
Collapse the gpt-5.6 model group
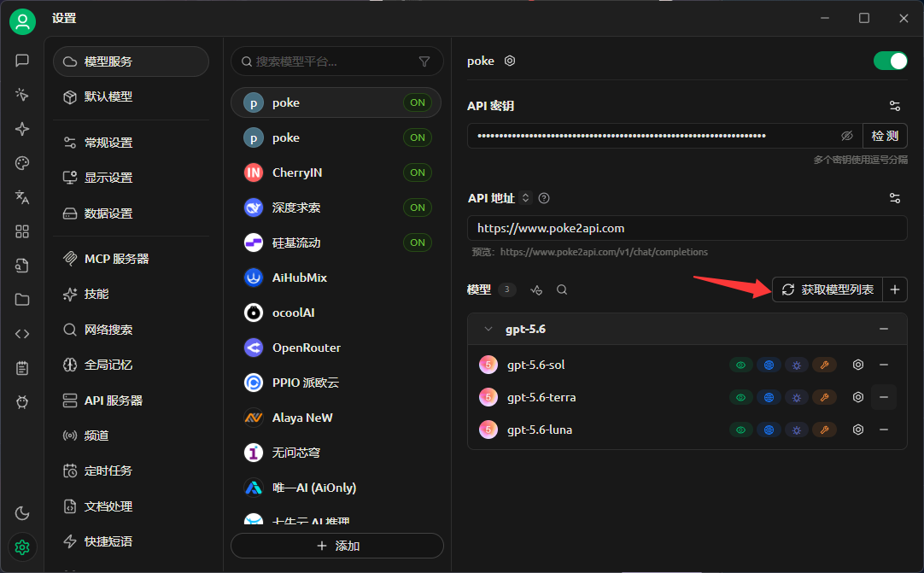pos(488,329)
